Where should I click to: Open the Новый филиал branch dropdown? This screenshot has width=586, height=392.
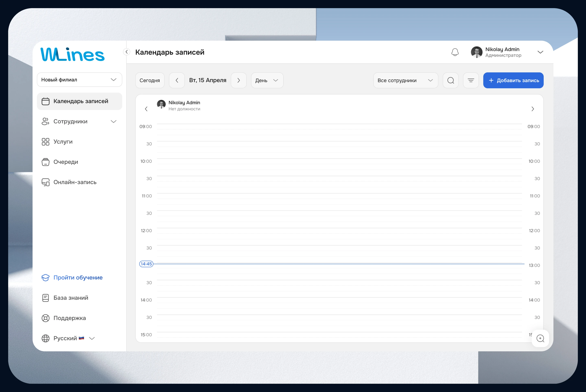tap(80, 80)
